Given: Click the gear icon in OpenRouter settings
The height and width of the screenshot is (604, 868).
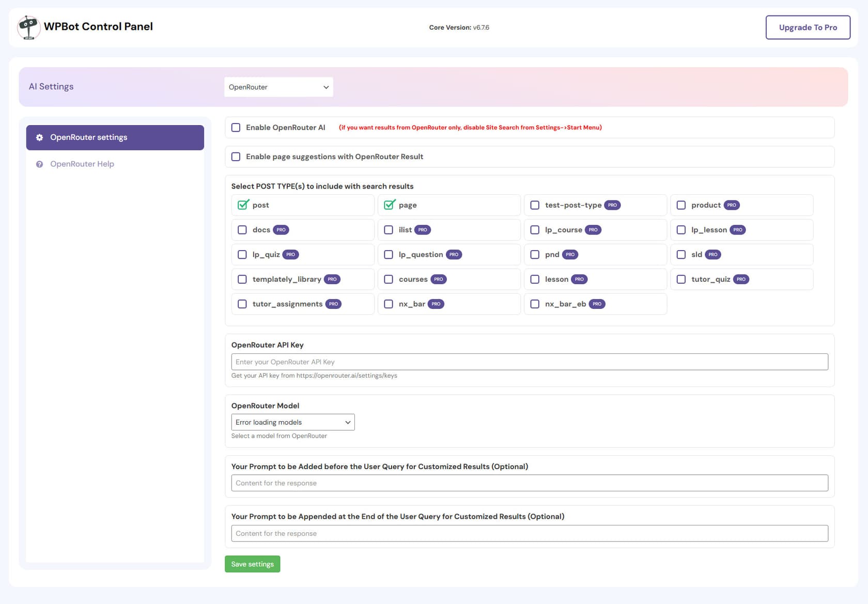Looking at the screenshot, I should [x=39, y=137].
